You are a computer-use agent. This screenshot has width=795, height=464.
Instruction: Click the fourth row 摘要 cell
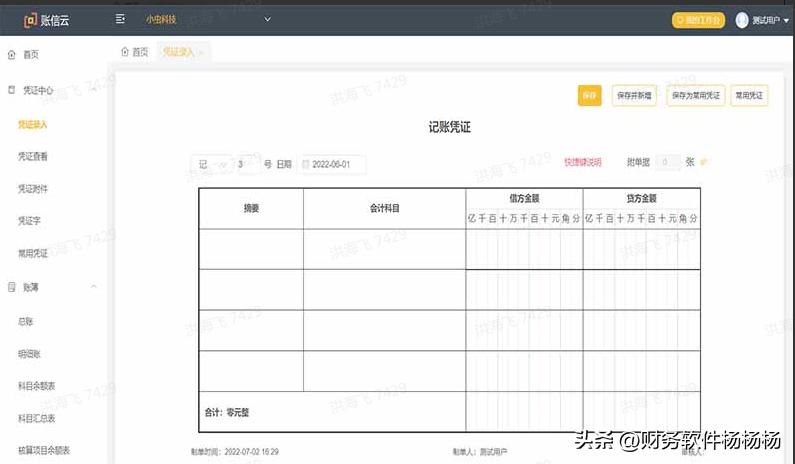coord(251,371)
